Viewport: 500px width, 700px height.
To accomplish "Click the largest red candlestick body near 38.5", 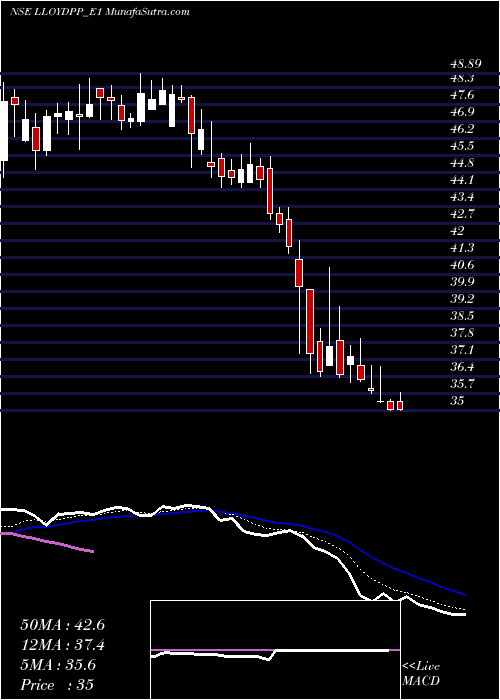I will tap(310, 321).
